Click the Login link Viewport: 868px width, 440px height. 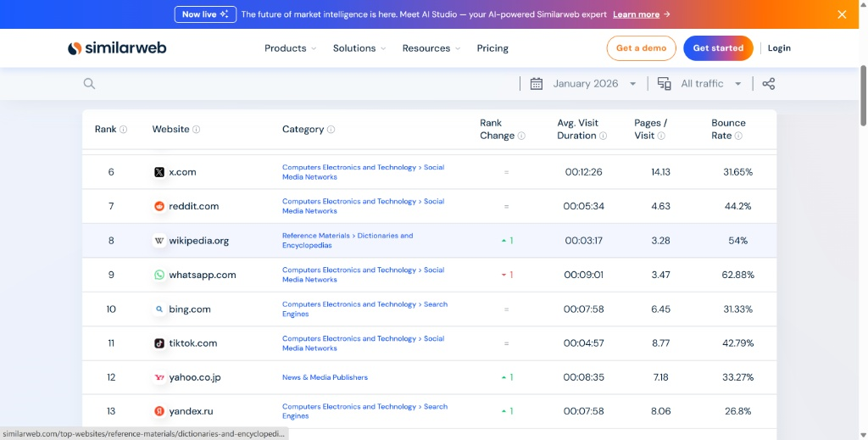[x=779, y=48]
